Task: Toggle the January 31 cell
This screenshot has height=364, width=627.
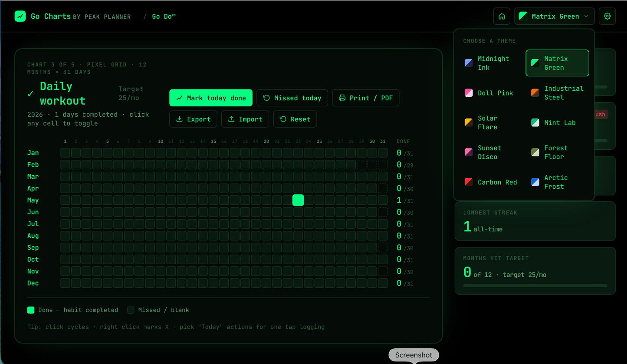Action: (x=383, y=153)
